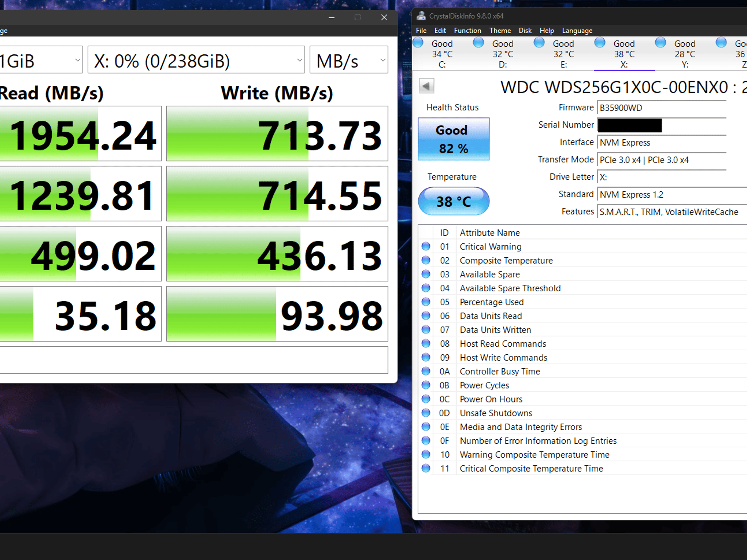The height and width of the screenshot is (560, 747).
Task: Open Theme menu in CrystalDiskInfo
Action: pos(500,31)
